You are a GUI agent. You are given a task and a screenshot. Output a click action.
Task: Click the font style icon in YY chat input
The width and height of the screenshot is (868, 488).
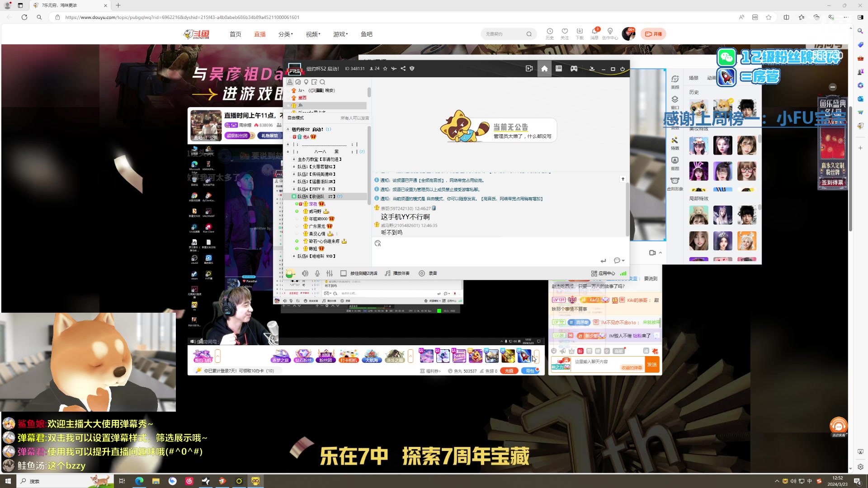tap(378, 244)
